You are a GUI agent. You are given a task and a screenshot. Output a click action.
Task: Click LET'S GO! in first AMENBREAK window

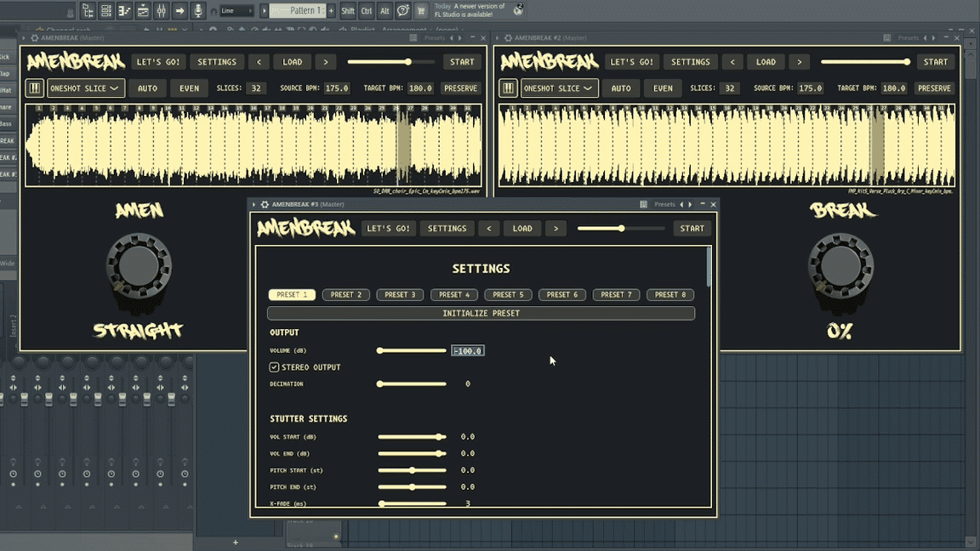coord(158,62)
